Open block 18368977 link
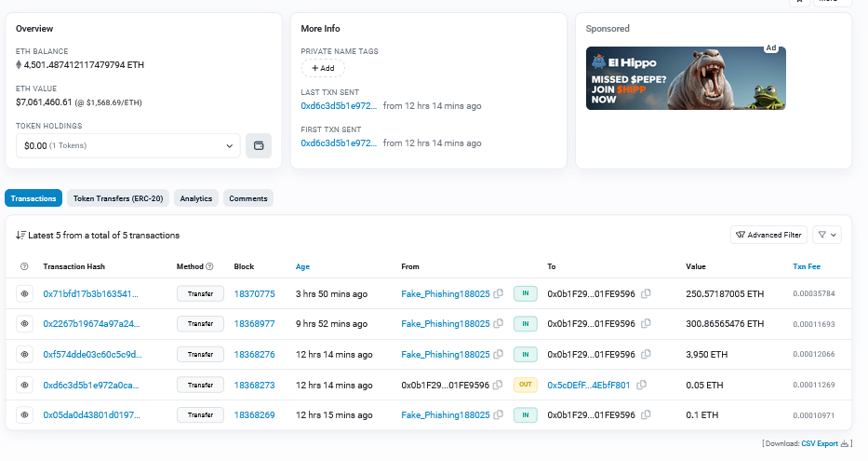 point(254,324)
